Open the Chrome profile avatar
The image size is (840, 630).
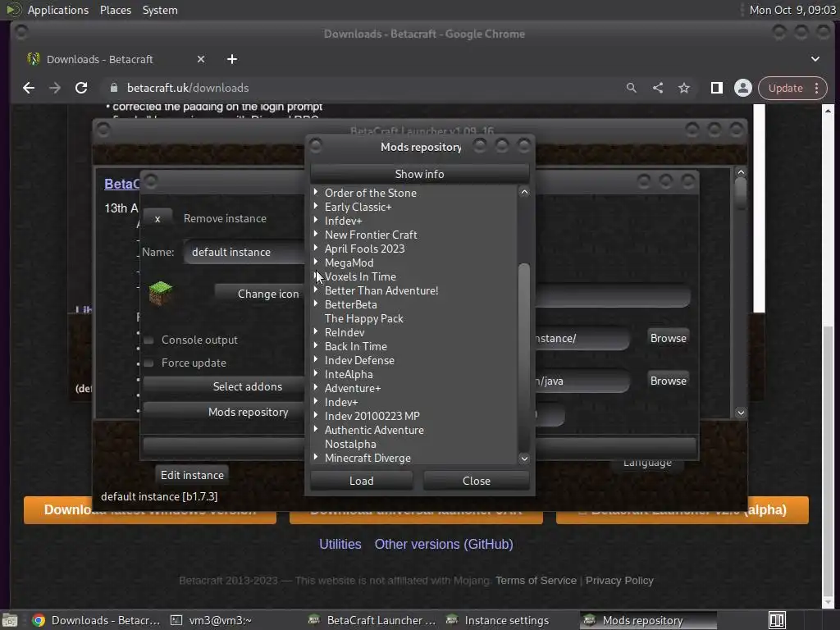743,88
